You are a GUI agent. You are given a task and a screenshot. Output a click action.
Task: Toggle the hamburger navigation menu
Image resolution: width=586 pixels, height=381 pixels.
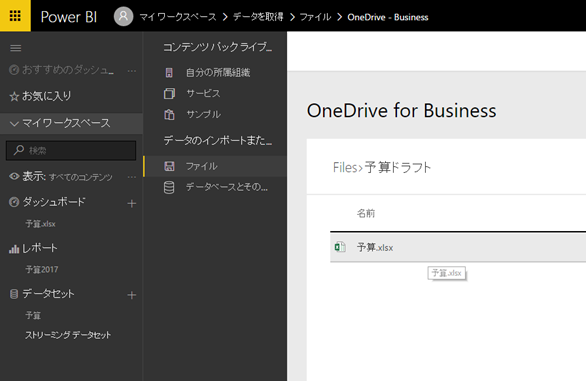tap(16, 48)
